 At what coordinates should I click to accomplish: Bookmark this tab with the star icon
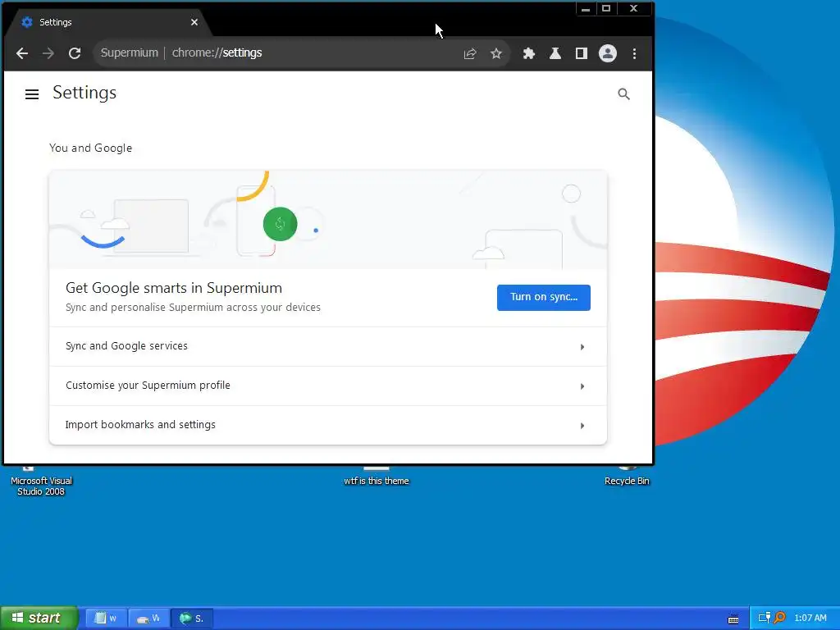coord(496,53)
